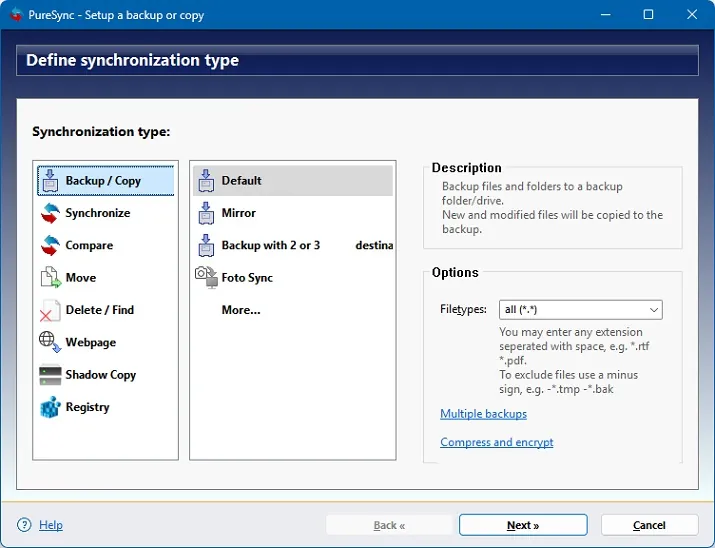This screenshot has width=715, height=548.
Task: Open the Compress and encrypt link
Action: coord(497,442)
